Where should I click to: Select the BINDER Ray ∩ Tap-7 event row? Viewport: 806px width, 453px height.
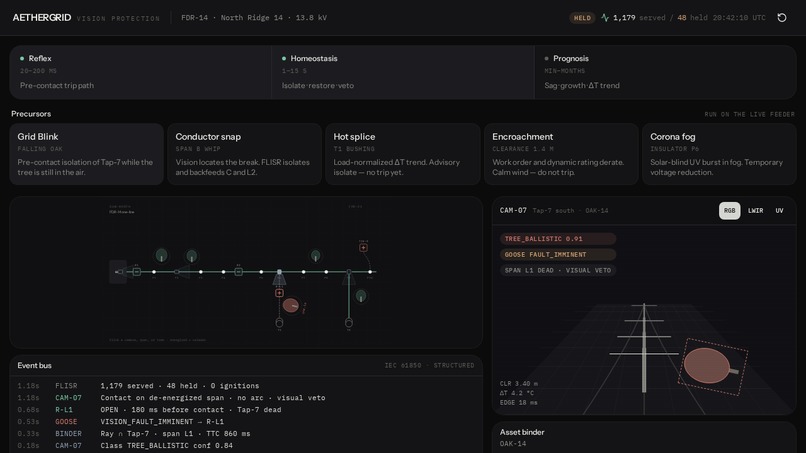coord(246,433)
